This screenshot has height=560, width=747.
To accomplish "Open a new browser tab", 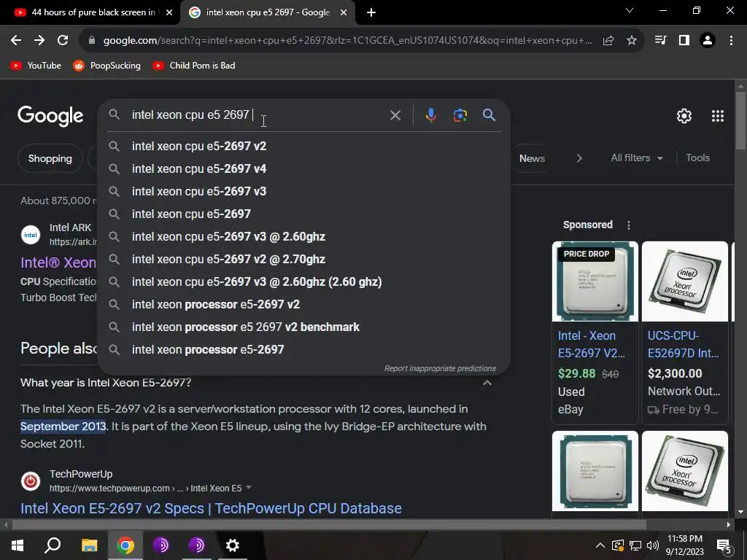I will (371, 12).
